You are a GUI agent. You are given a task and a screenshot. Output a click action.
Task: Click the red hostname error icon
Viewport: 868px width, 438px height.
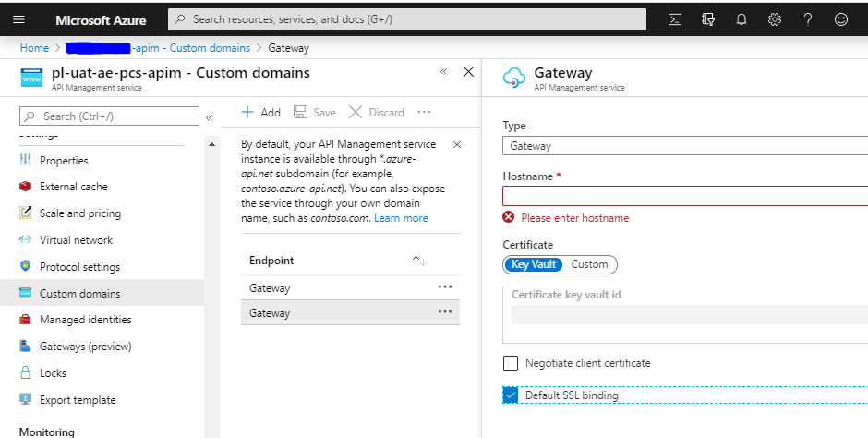coord(508,217)
